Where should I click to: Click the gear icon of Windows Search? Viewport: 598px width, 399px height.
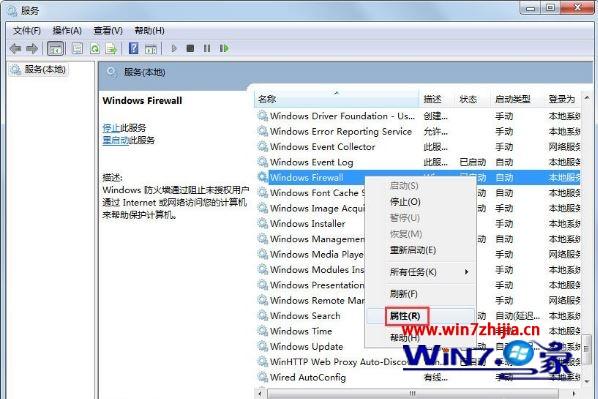tap(262, 315)
